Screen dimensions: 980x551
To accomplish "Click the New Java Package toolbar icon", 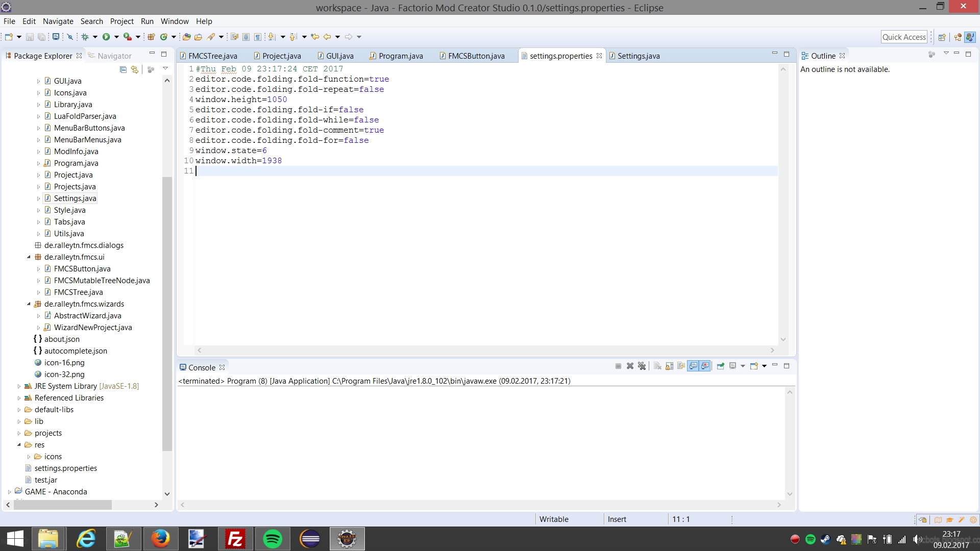I will (x=151, y=37).
